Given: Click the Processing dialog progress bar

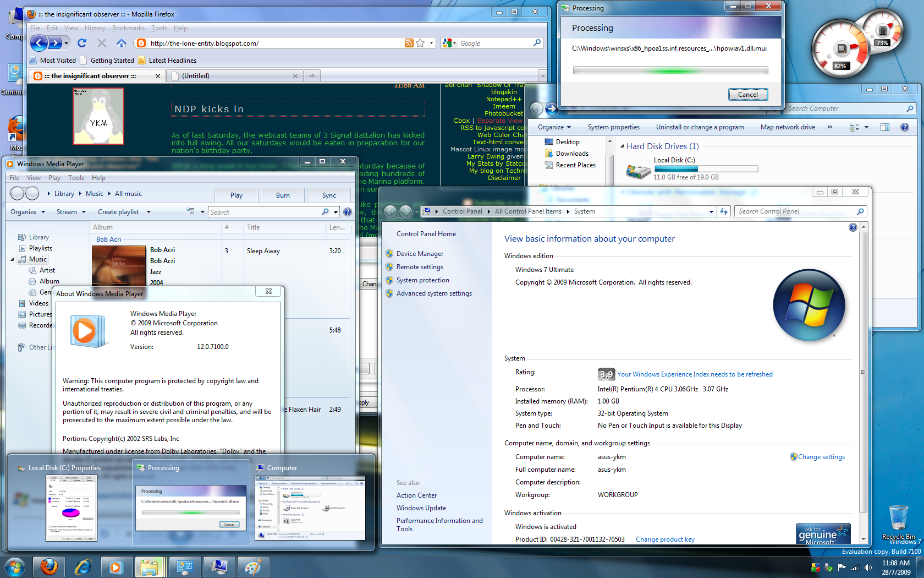Looking at the screenshot, I should pos(670,70).
